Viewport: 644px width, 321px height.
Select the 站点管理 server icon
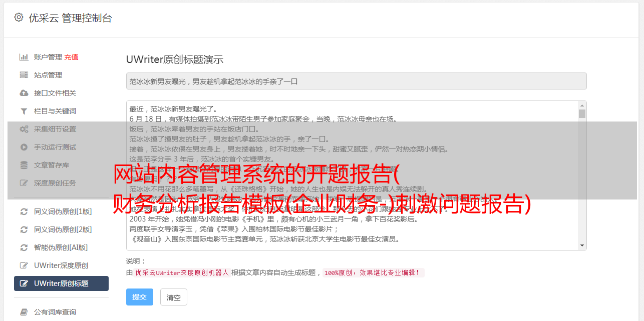point(24,75)
